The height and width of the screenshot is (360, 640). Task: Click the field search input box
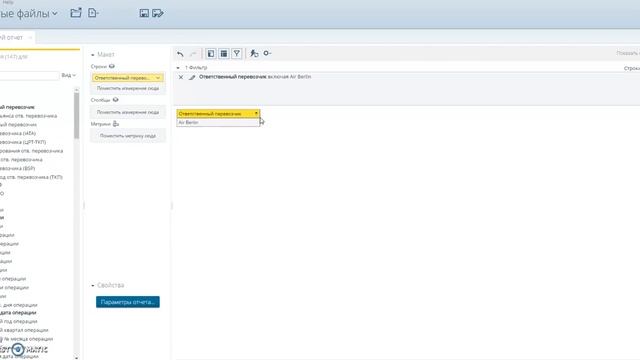point(29,76)
